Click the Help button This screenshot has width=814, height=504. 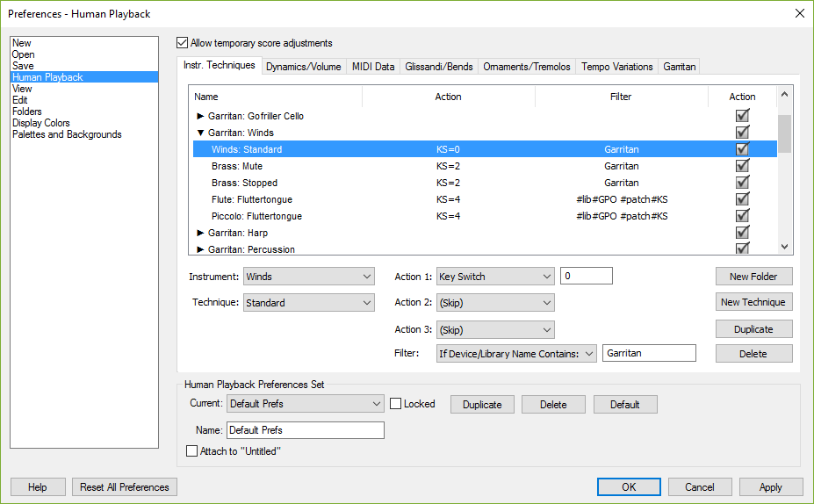38,486
